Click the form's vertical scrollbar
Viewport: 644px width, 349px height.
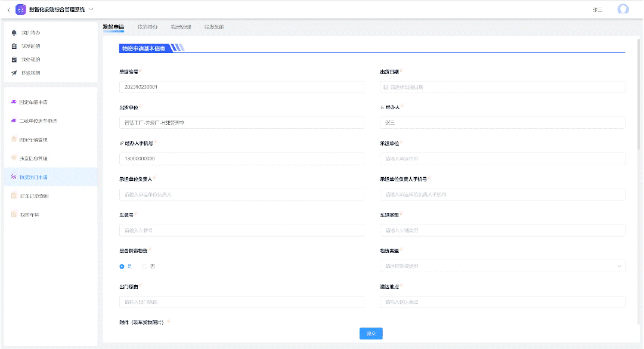639,94
